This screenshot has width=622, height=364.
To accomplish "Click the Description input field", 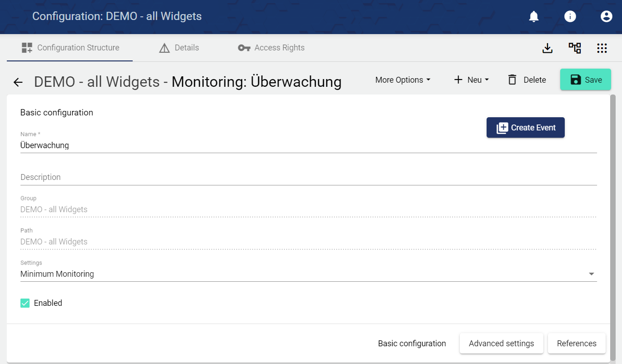I will [x=309, y=177].
